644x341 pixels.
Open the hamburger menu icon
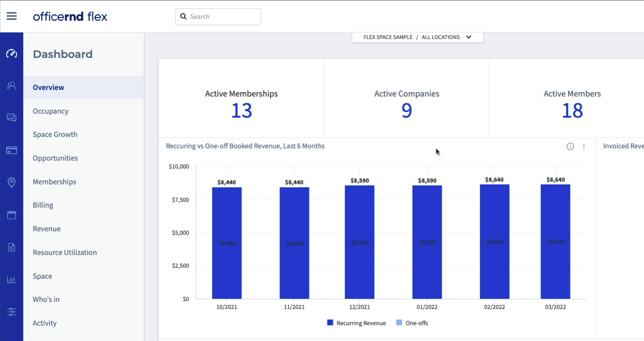tap(11, 16)
